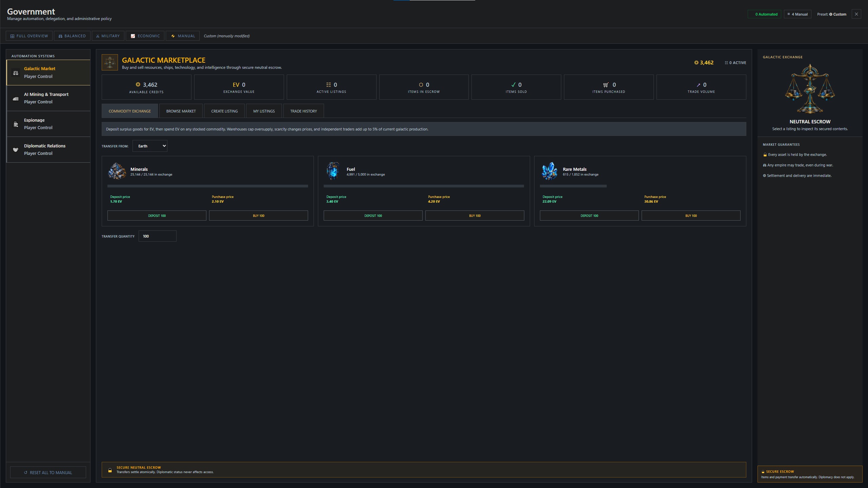Click the checkmark Items Sold icon
Image resolution: width=868 pixels, height=488 pixels.
coord(513,85)
